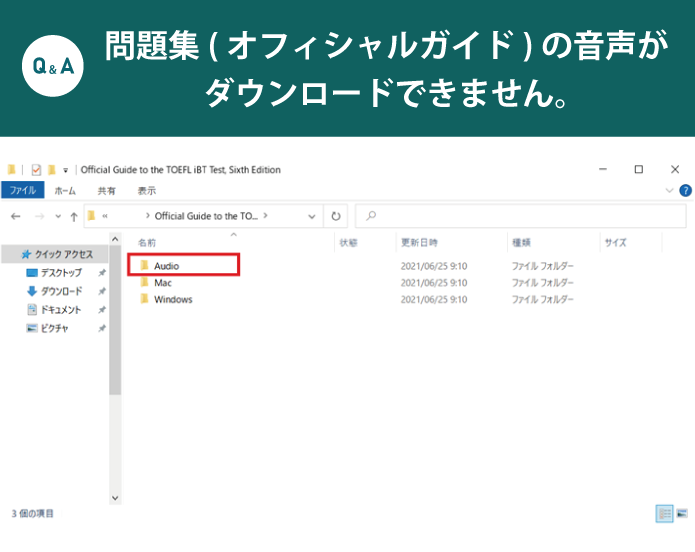This screenshot has width=695, height=552.
Task: Sort by the 名前 column header
Action: [x=147, y=243]
